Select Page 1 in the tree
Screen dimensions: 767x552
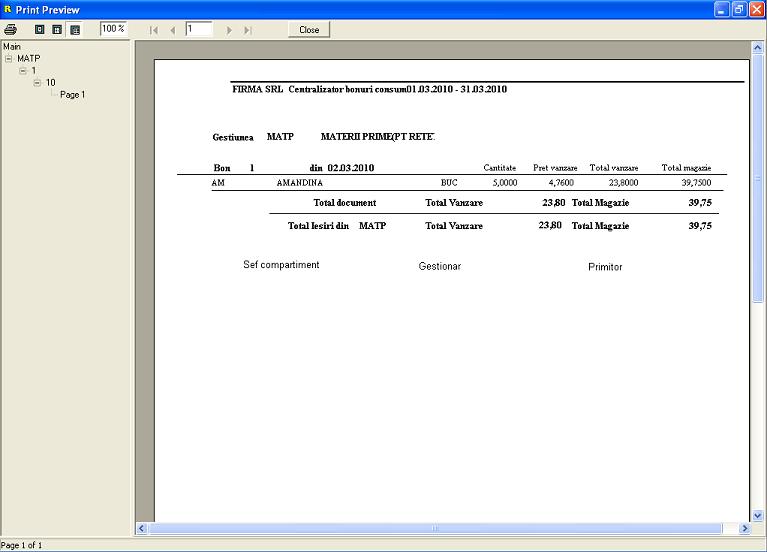click(x=73, y=95)
